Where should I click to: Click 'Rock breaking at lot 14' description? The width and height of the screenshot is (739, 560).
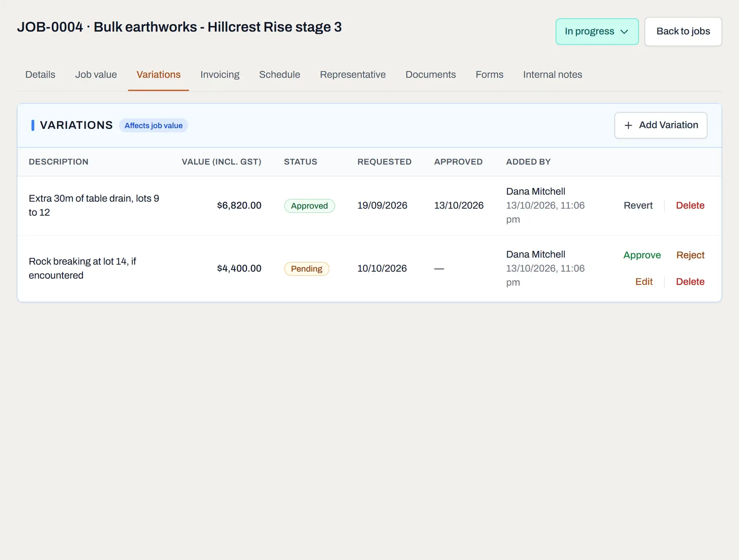(x=82, y=268)
